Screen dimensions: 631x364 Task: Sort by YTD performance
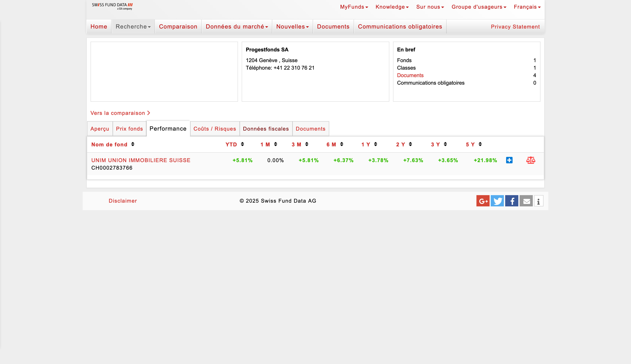pyautogui.click(x=235, y=144)
